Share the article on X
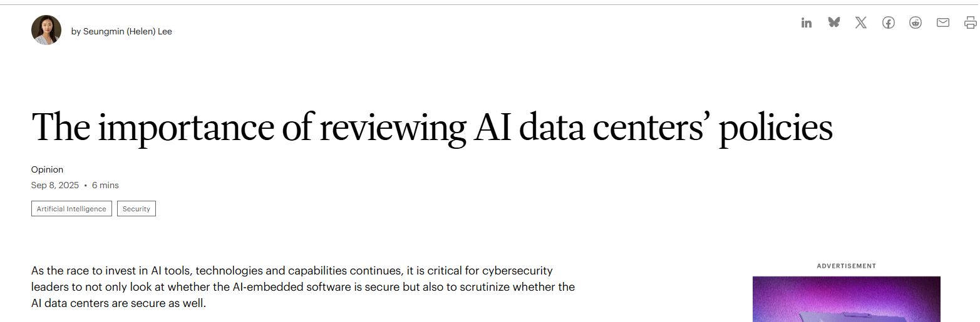980x322 pixels. 861,23
